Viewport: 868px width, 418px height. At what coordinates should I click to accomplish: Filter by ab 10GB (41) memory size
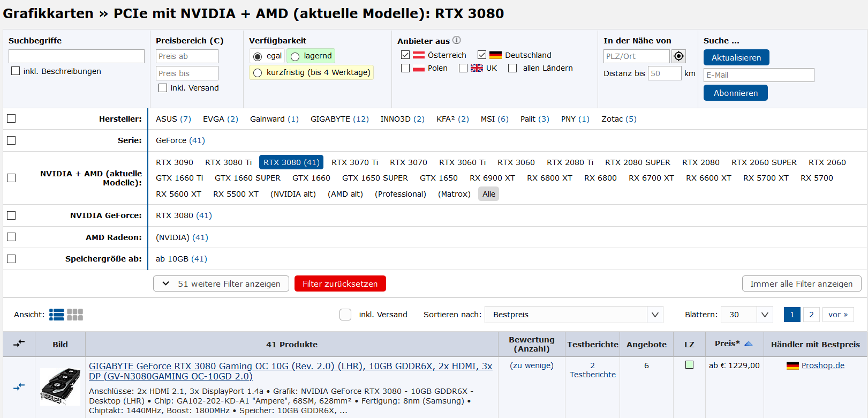click(x=182, y=259)
